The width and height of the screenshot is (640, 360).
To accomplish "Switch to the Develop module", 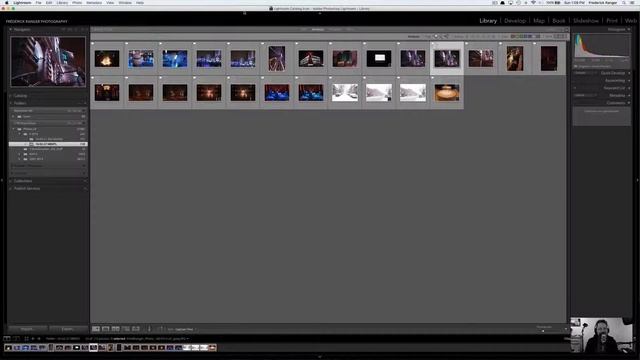I will pyautogui.click(x=515, y=20).
